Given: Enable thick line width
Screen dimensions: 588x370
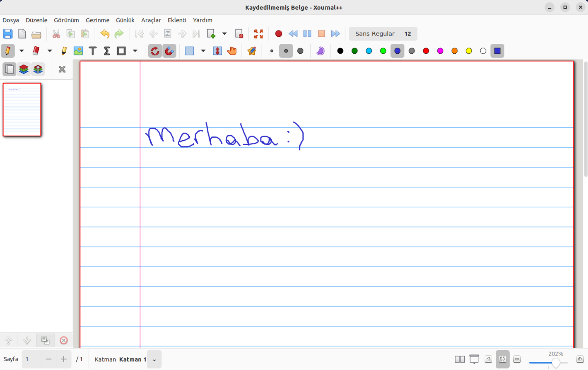Looking at the screenshot, I should click(x=300, y=51).
